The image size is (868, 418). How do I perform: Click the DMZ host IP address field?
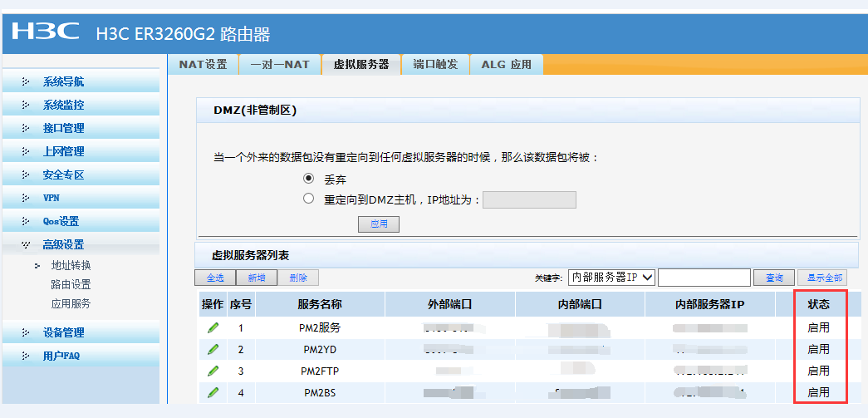coord(529,200)
